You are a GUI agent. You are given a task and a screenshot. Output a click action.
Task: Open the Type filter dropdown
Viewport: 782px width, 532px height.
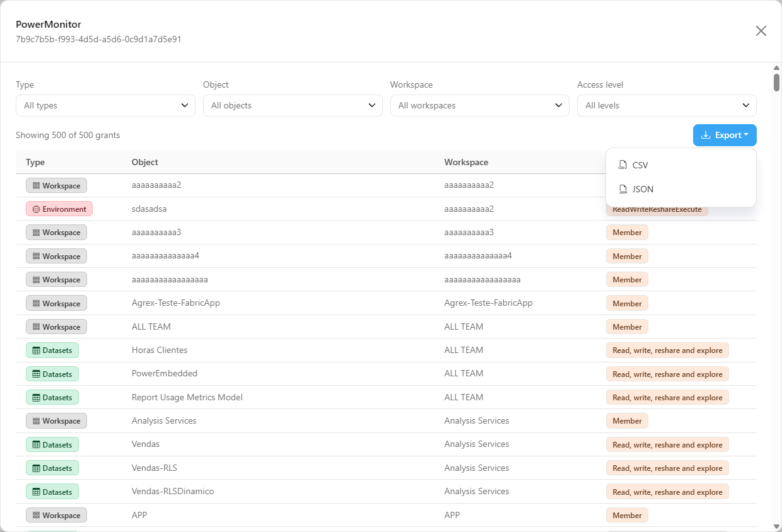pyautogui.click(x=105, y=105)
